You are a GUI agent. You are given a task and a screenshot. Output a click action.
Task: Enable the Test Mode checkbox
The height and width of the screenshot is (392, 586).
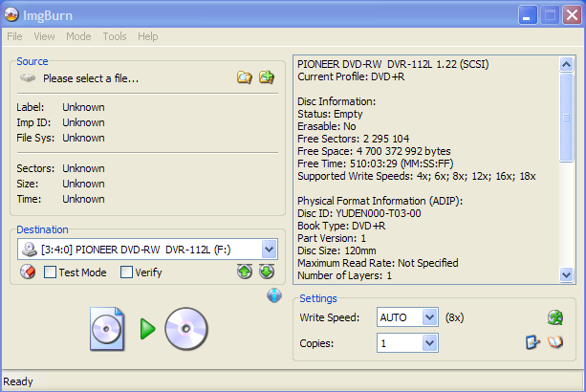[x=50, y=272]
